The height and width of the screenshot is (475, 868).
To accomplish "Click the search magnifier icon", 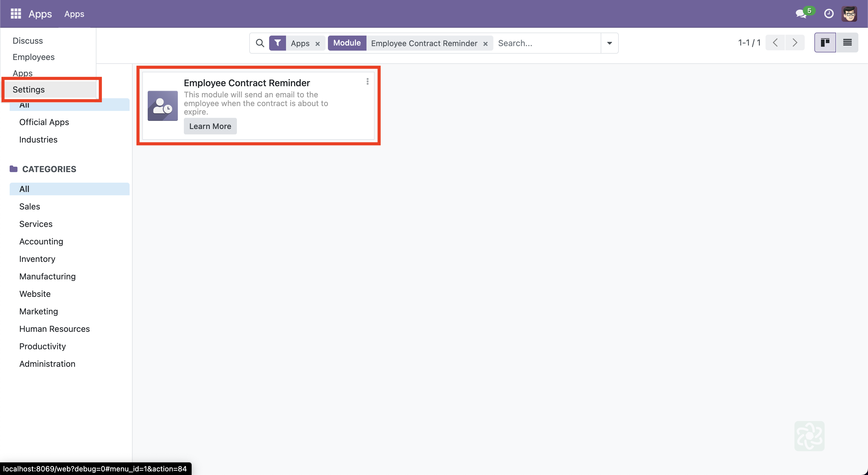I will click(x=260, y=43).
